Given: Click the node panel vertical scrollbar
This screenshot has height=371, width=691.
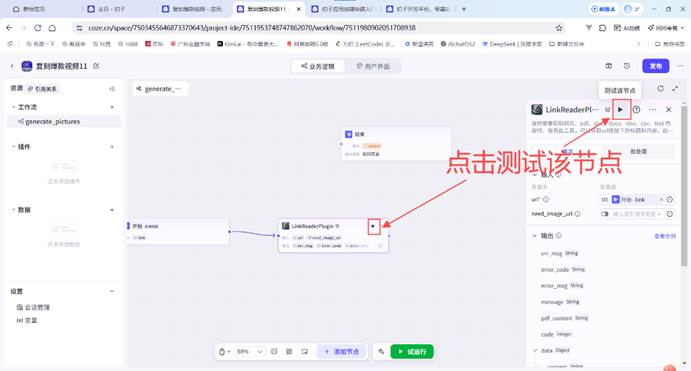Looking at the screenshot, I should point(684,185).
